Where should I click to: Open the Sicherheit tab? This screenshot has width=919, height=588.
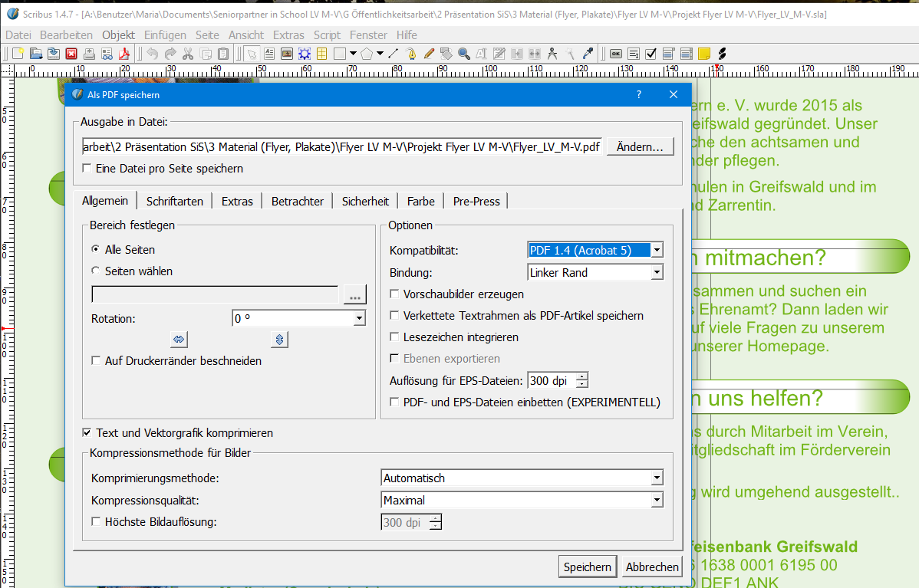[365, 202]
